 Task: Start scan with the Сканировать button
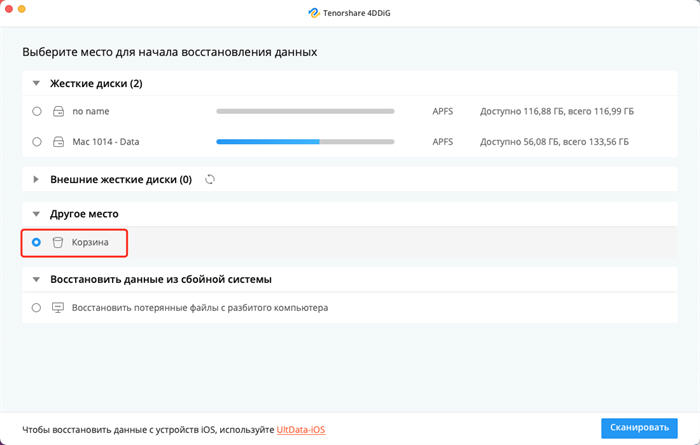click(639, 428)
